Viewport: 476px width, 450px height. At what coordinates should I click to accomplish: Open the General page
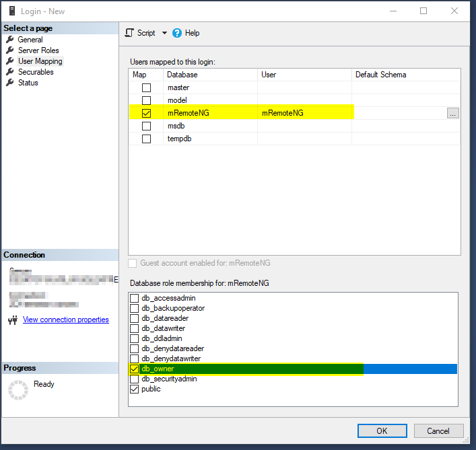coord(30,40)
